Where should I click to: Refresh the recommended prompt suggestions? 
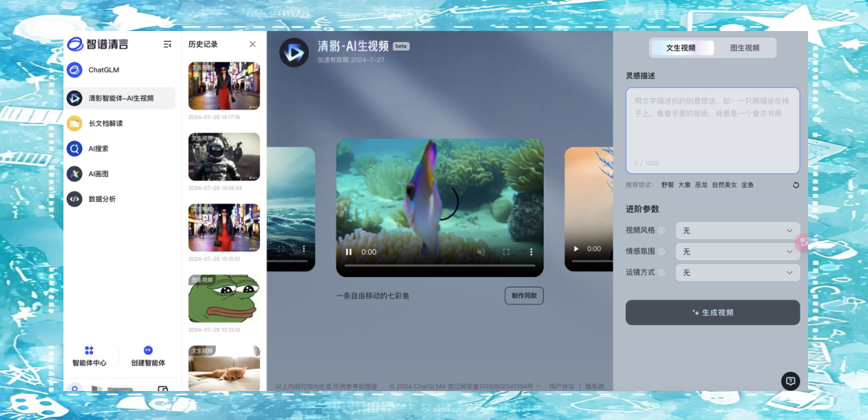[796, 185]
